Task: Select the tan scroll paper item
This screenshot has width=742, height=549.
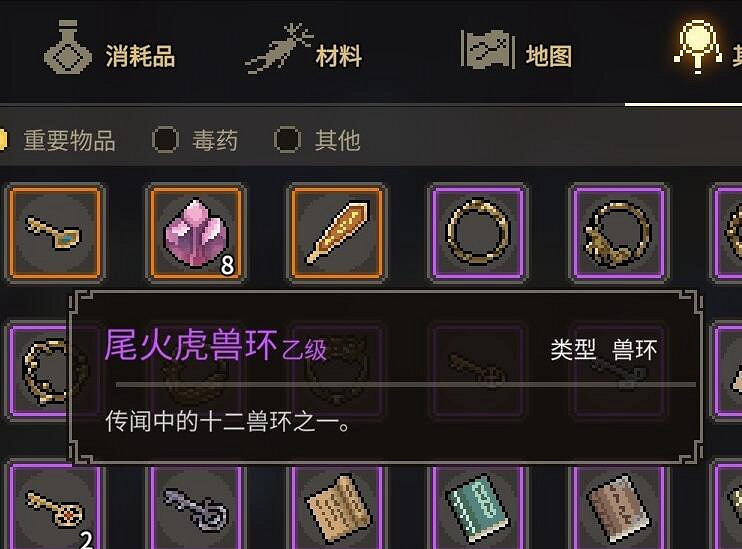Action: tap(337, 507)
